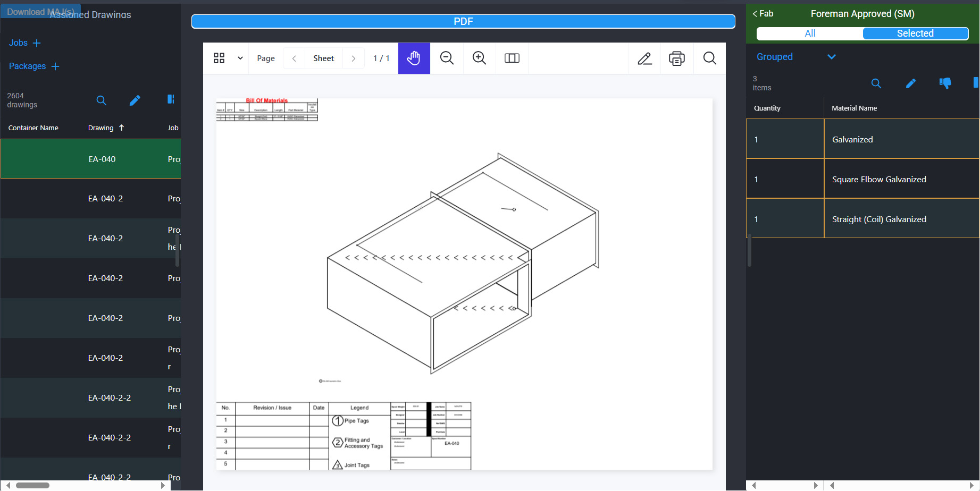Toggle the side-by-side compare view icon
980x491 pixels.
coord(512,58)
